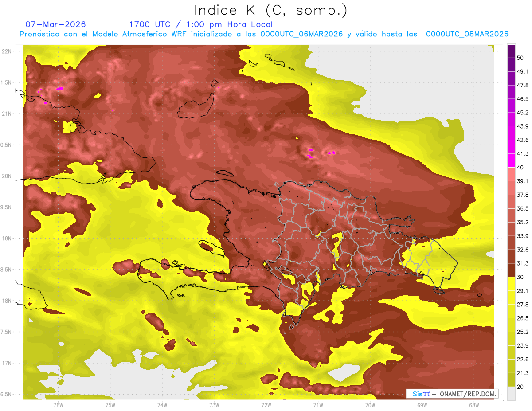532x411 pixels.
Task: Click the "1700 UTC / 1:00 pm Hora Local" time text
Action: pyautogui.click(x=201, y=24)
